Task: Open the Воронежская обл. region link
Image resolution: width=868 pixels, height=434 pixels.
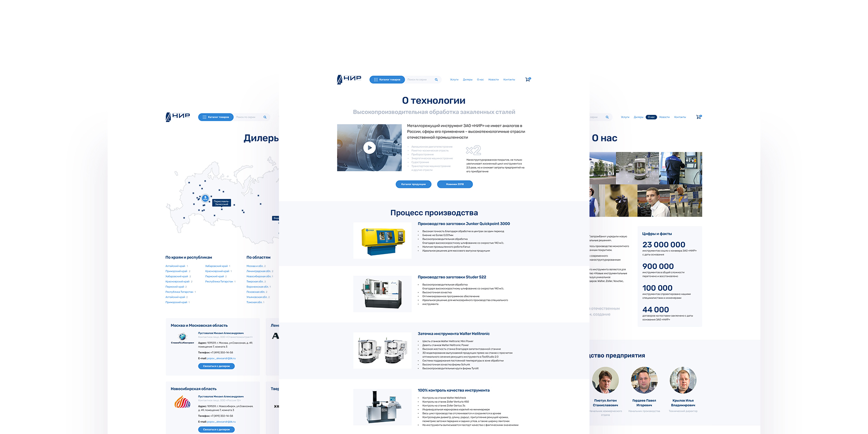Action: point(258,287)
